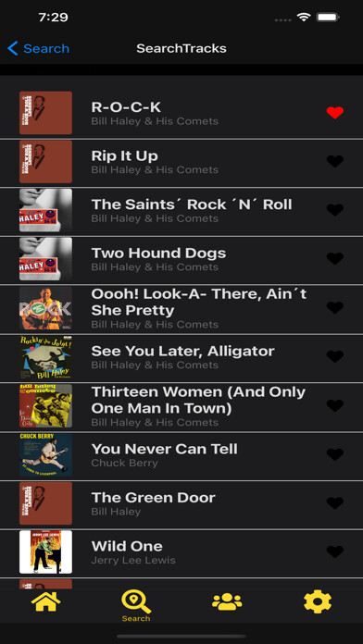Open the Home tab icon
Screen dimensions: 363x644
(x=45, y=601)
